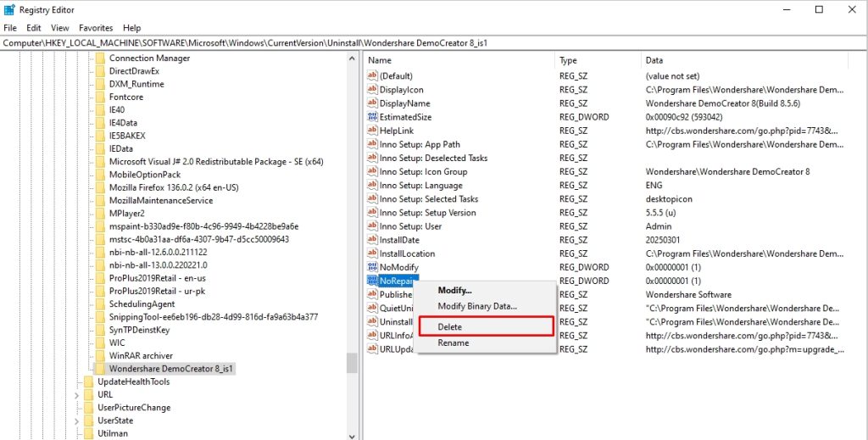Click the registry path address bar

[434, 43]
